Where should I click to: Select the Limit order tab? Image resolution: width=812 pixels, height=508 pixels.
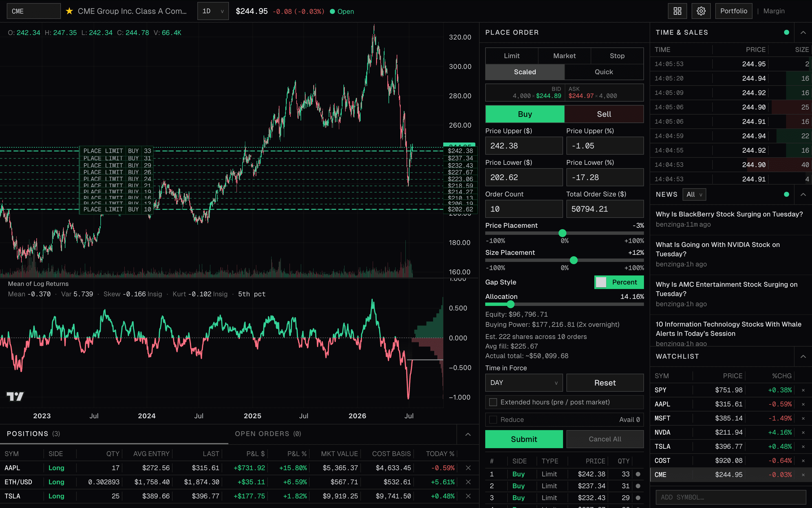[512, 56]
